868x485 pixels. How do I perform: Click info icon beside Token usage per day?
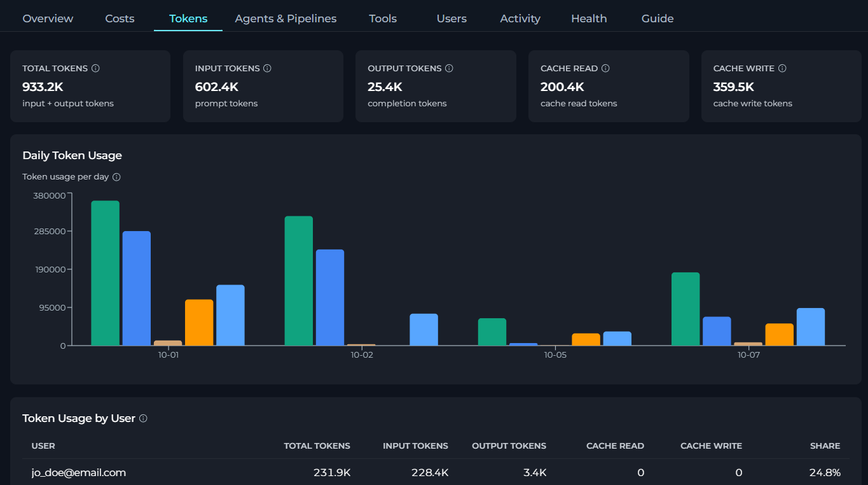pos(116,177)
